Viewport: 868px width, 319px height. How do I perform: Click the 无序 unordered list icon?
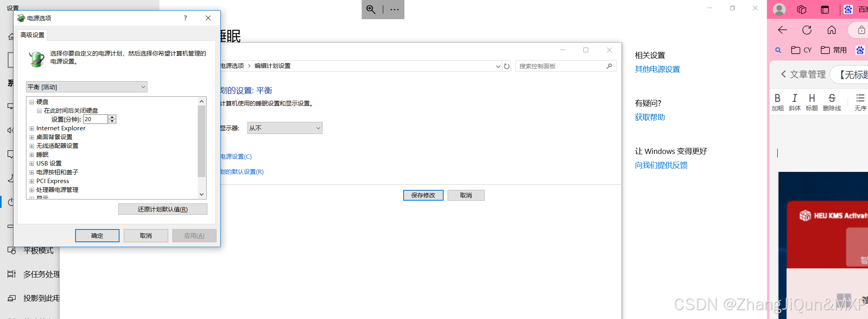860,102
